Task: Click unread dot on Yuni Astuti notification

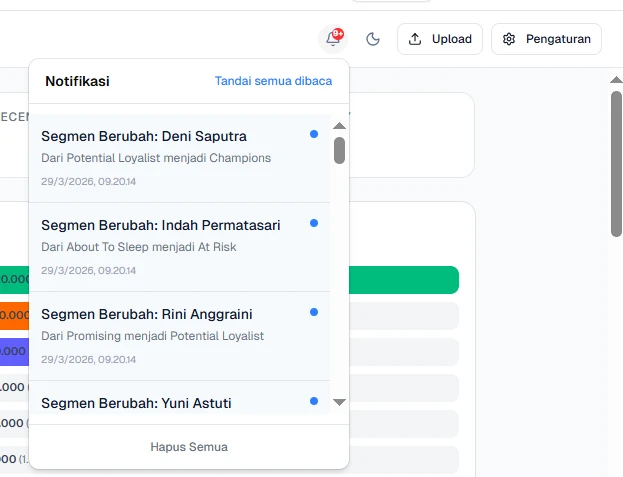Action: [x=314, y=401]
